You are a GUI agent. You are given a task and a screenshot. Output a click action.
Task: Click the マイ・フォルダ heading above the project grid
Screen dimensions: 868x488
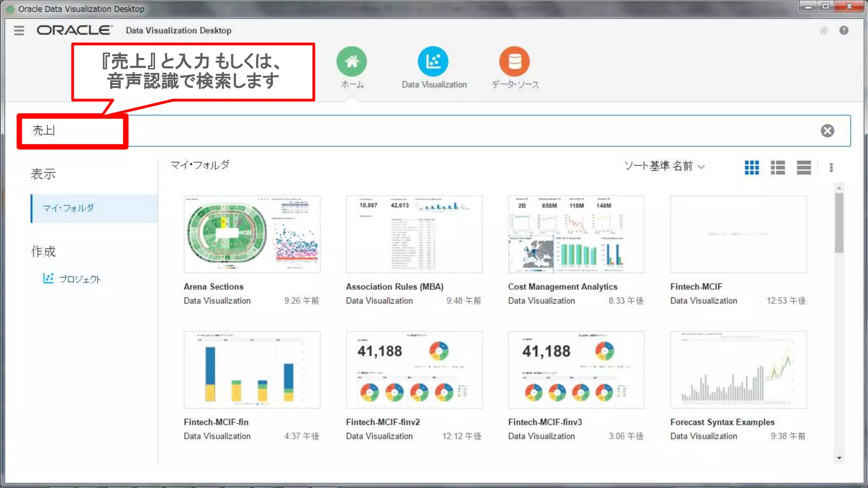200,165
